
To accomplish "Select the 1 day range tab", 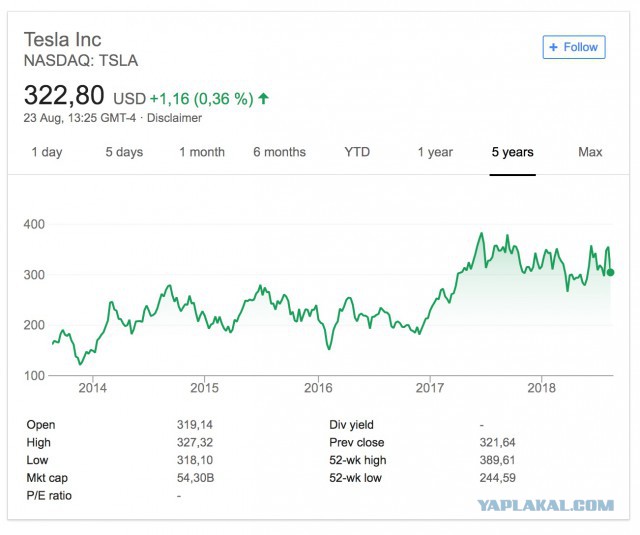I will point(47,152).
